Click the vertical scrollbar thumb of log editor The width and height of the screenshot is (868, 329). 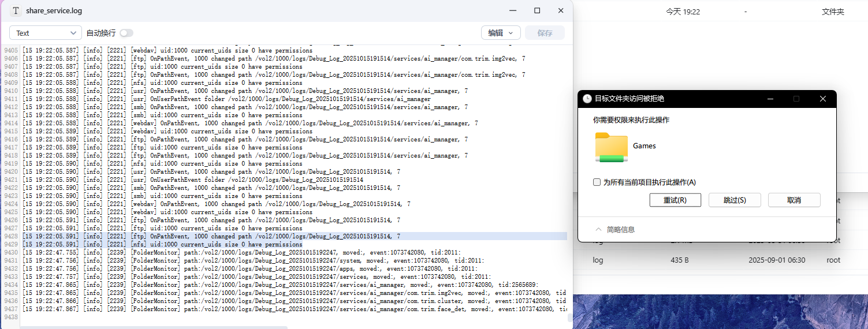pos(570,318)
